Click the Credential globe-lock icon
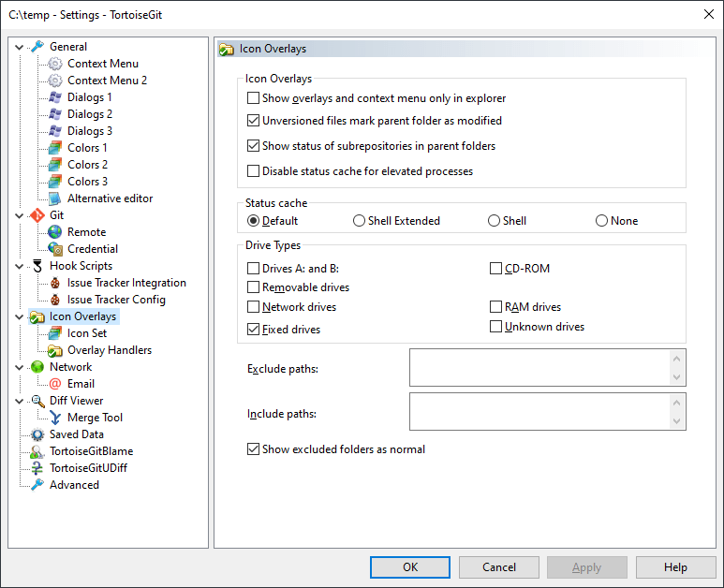 point(55,249)
